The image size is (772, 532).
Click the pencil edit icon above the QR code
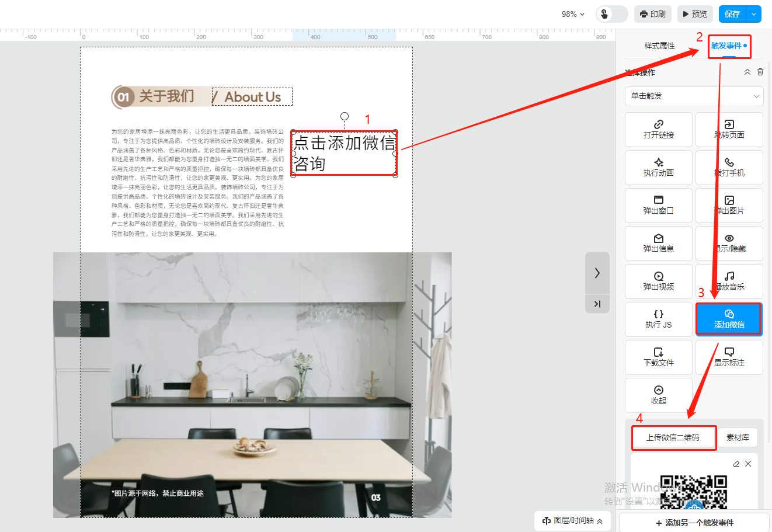coord(736,464)
